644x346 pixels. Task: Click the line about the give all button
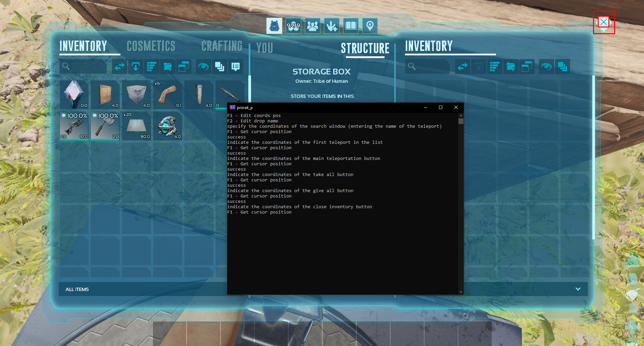(290, 191)
